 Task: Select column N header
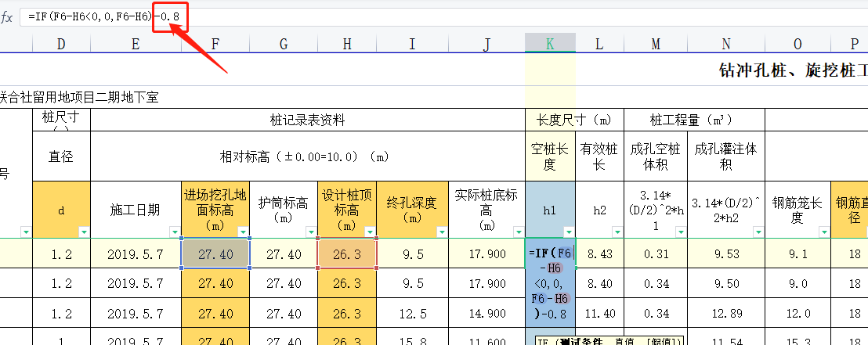pyautogui.click(x=726, y=44)
